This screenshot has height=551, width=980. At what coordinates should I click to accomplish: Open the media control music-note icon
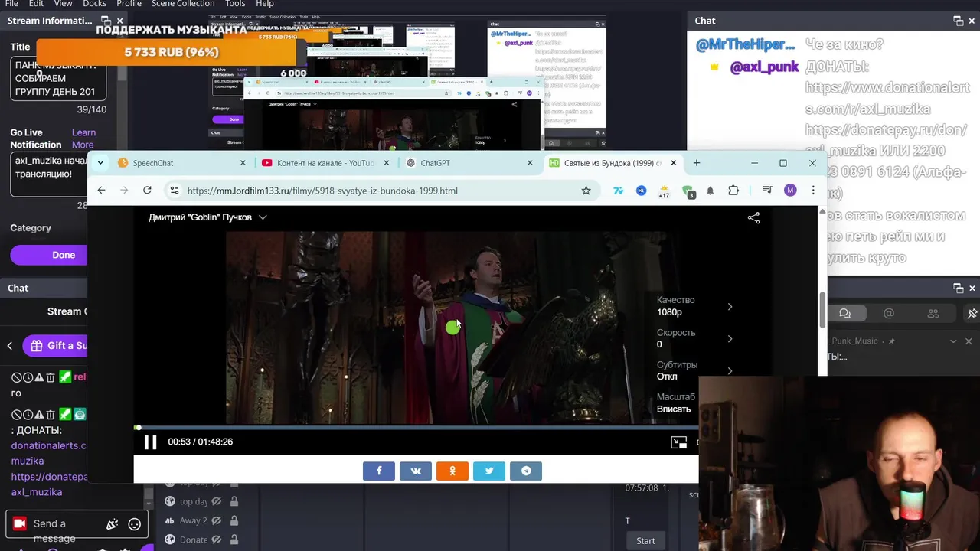point(767,191)
